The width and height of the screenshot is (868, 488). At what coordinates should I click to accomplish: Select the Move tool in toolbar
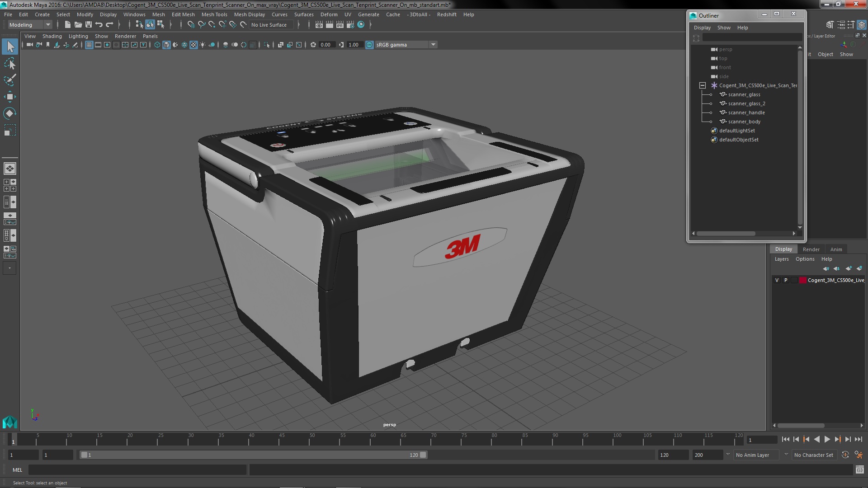pos(9,97)
